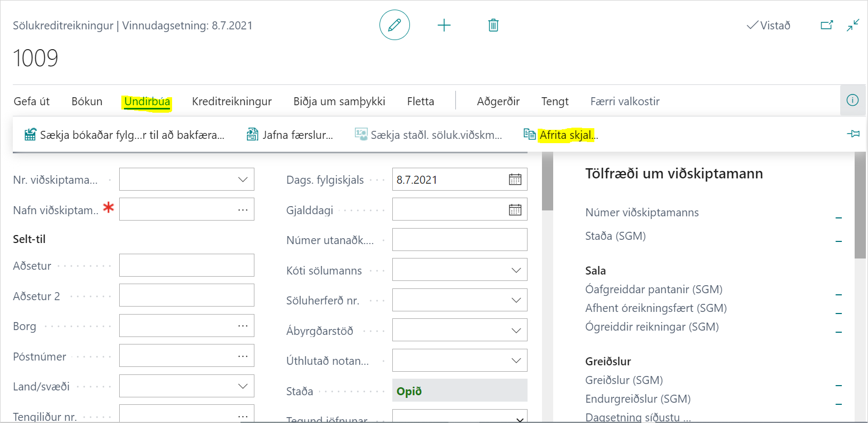Expand the Ábyrgðarstöð dropdown
Screen dimensions: 868x423
(x=516, y=331)
